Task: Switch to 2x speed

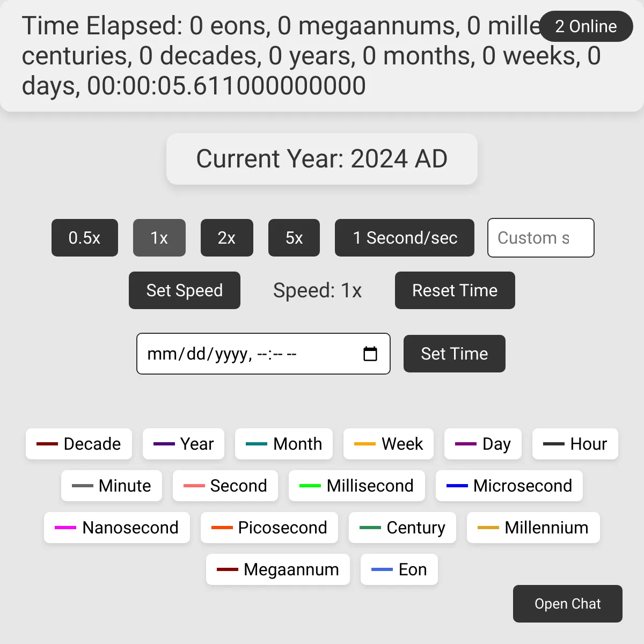Action: click(x=227, y=238)
